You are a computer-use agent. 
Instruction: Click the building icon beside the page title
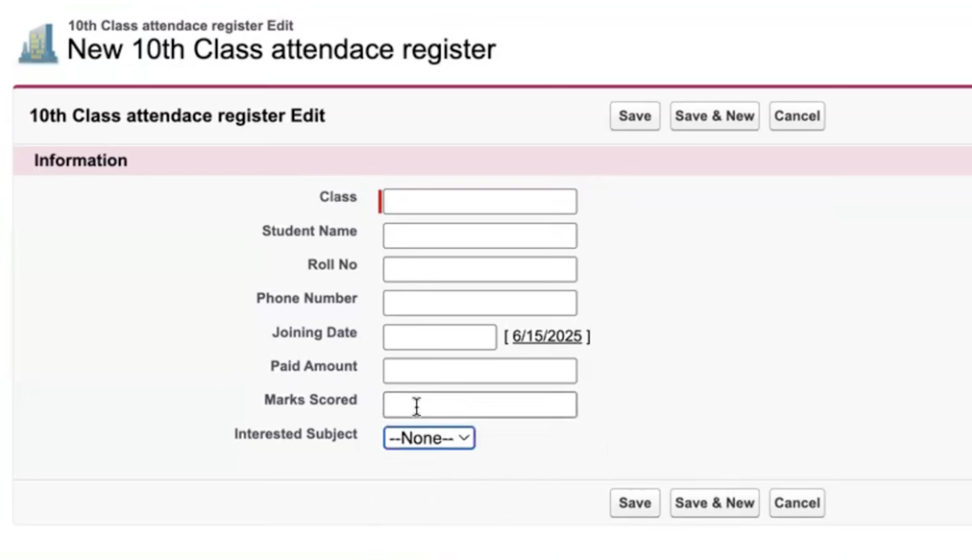tap(38, 43)
